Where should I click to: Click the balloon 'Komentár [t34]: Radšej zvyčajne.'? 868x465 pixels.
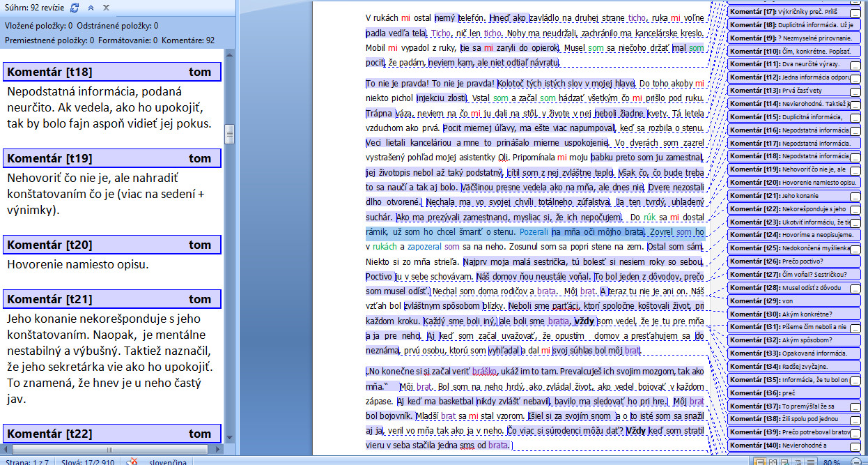pyautogui.click(x=794, y=366)
